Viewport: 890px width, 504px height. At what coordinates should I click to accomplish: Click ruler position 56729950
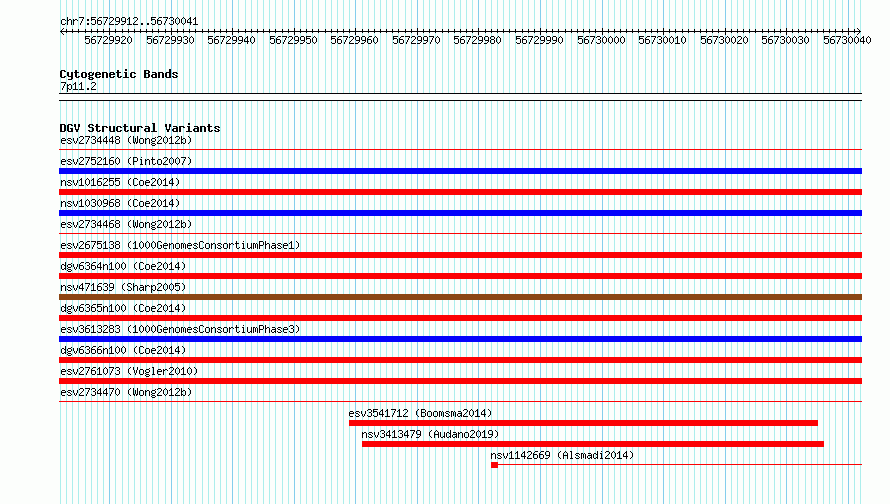pyautogui.click(x=293, y=40)
